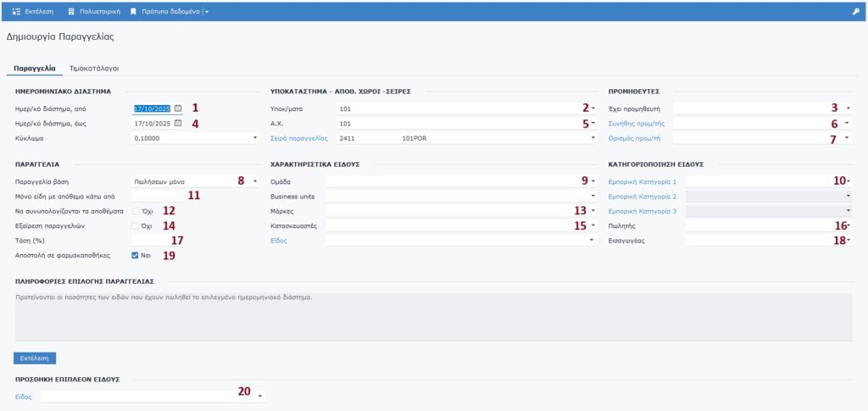Click the key icon in top-right corner
Screen dimensions: 868x411
(x=855, y=12)
